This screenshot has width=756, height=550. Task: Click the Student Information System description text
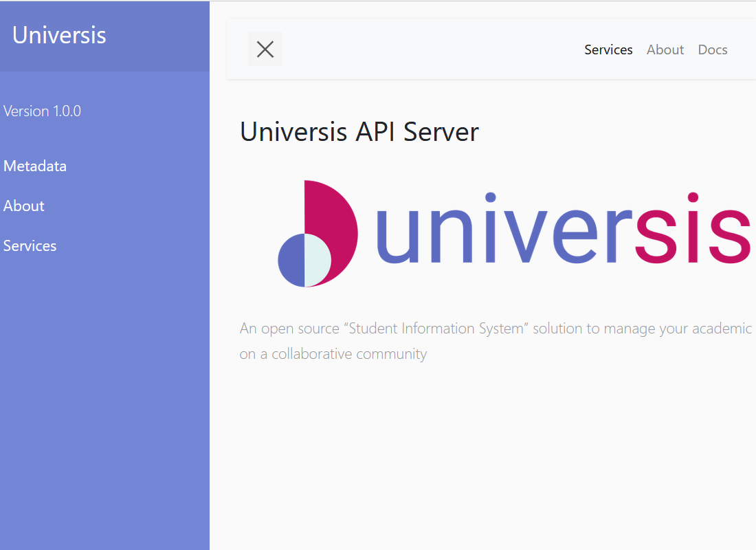click(496, 341)
